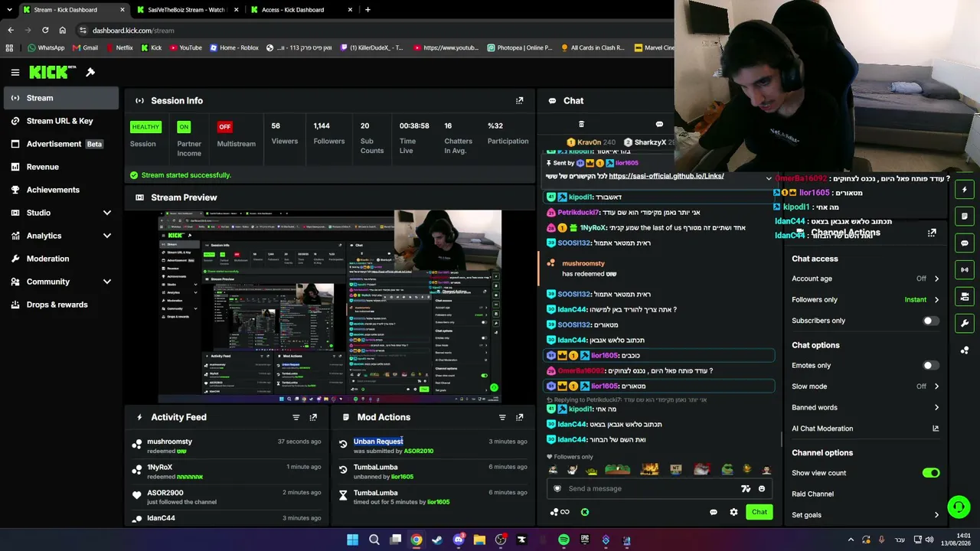980x551 pixels.
Task: Open Banned words settings
Action: click(x=865, y=408)
